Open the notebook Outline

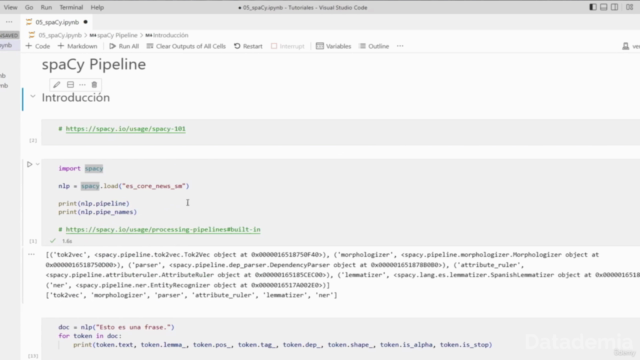pyautogui.click(x=374, y=46)
